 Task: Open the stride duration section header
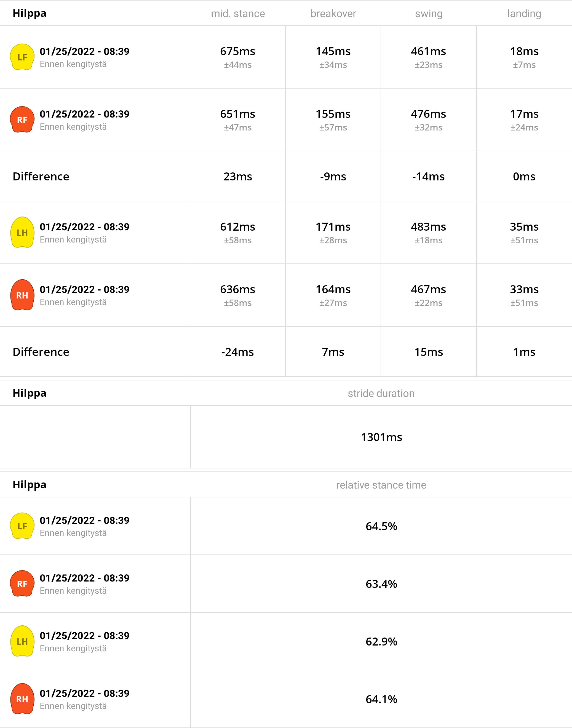click(x=381, y=393)
